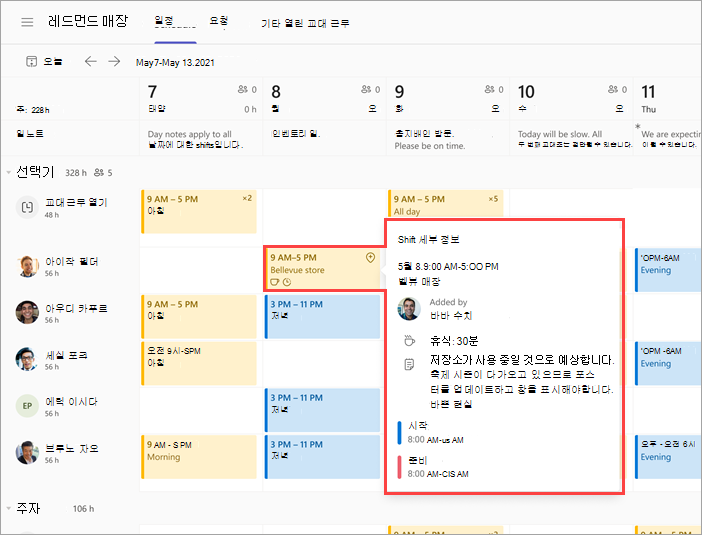
Task: Click 바바 수치's avatar in shift details
Action: click(409, 309)
